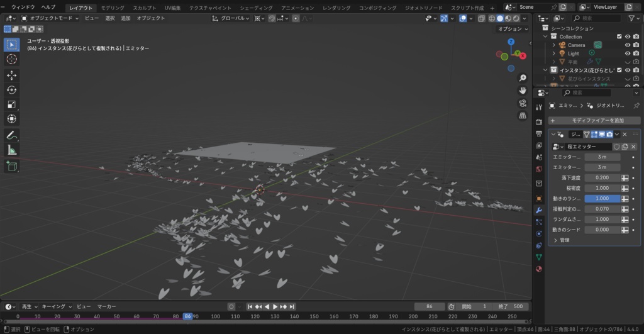
Task: Open the Modifier properties wrench tab
Action: click(539, 210)
